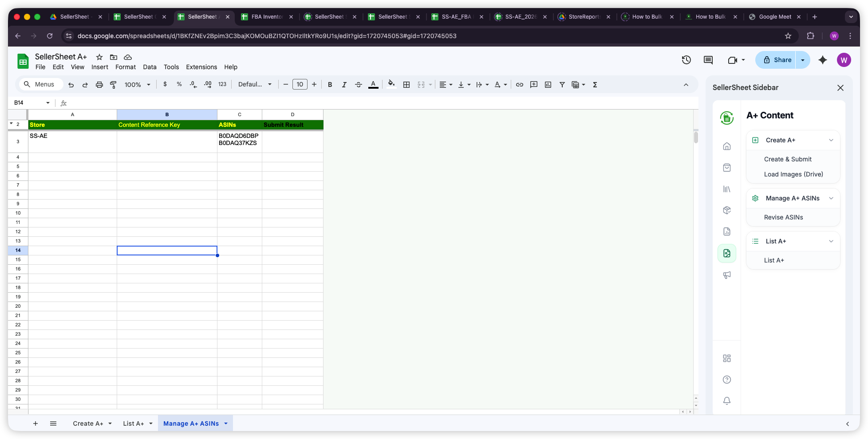Viewport: 868px width, 439px height.
Task: Open the report document icon in sidebar
Action: pos(727,231)
